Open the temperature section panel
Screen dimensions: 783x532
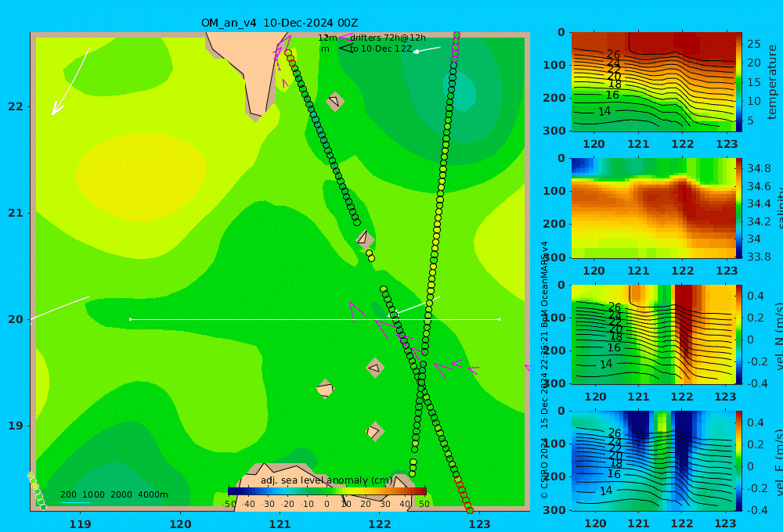[x=653, y=82]
